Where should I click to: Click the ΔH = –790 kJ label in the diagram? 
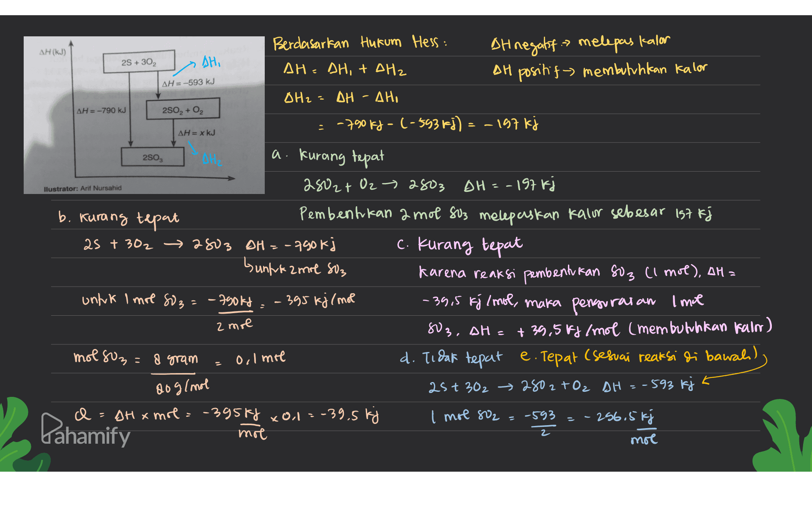point(101,111)
